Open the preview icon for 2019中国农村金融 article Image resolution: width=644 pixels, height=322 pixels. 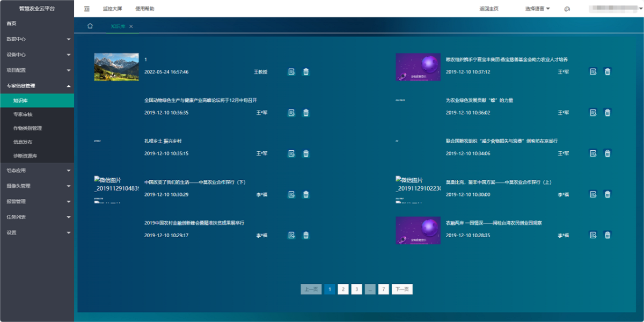pyautogui.click(x=291, y=235)
